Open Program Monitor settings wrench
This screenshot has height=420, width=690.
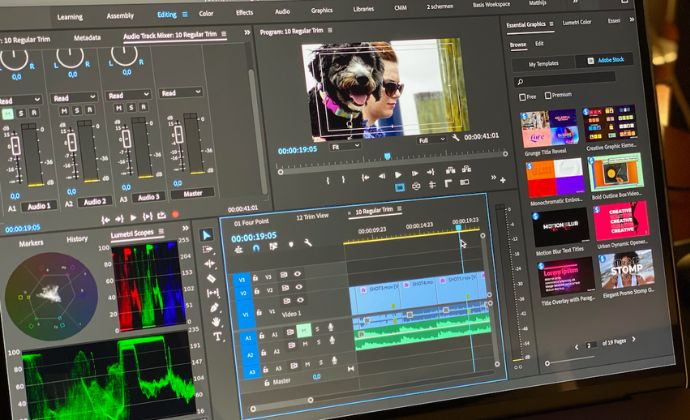tap(456, 138)
